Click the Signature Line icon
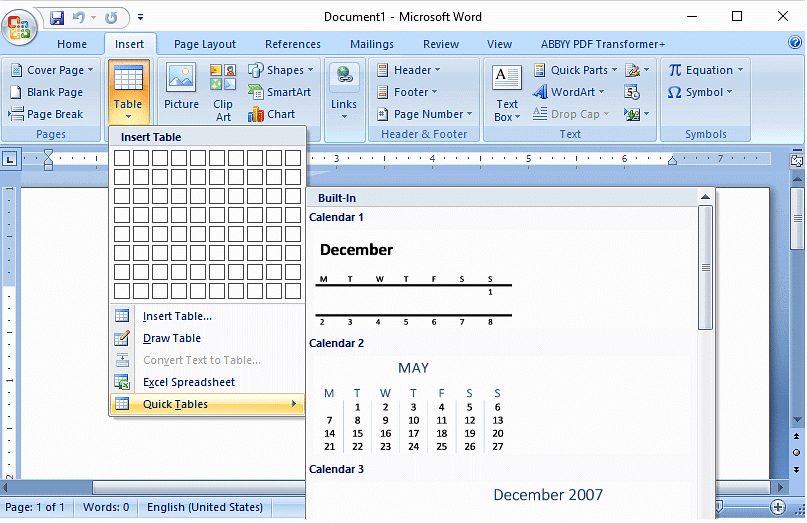The height and width of the screenshot is (523, 807). [636, 70]
